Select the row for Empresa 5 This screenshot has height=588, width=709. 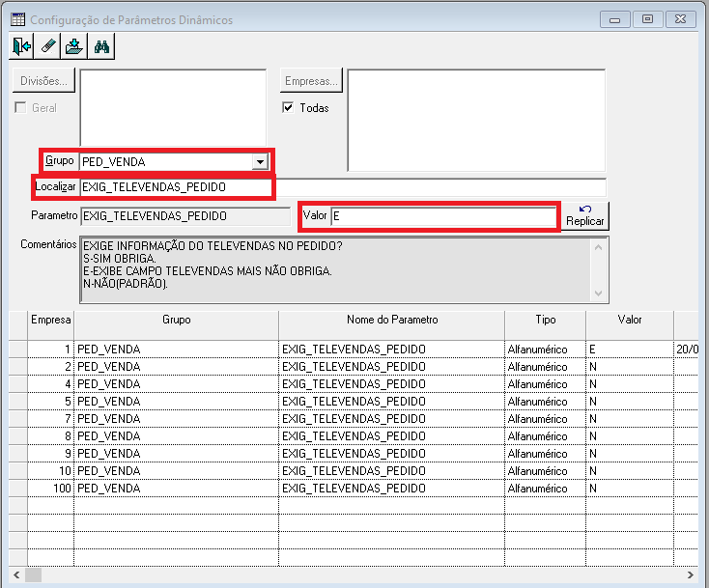[x=354, y=401]
